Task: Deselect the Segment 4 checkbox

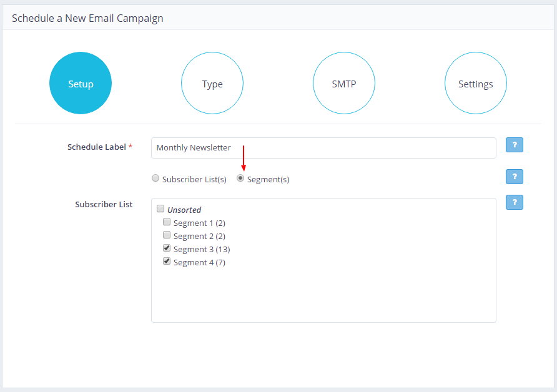Action: [167, 262]
